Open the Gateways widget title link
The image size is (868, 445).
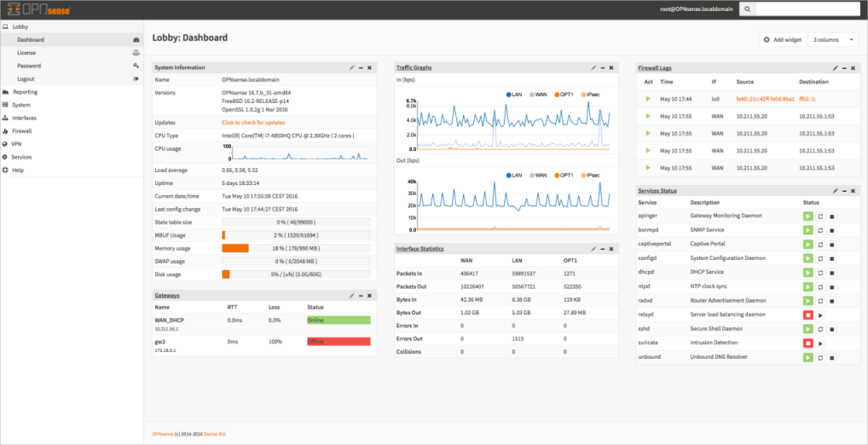tap(167, 296)
